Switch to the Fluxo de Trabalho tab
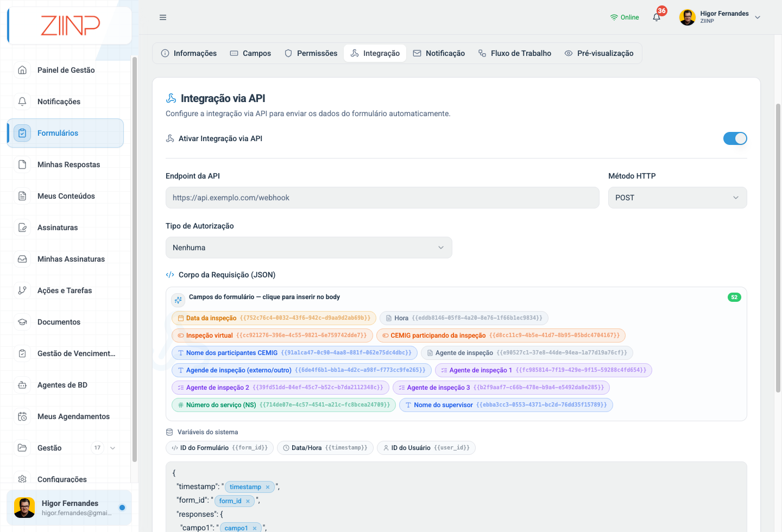Image resolution: width=782 pixels, height=532 pixels. 515,53
